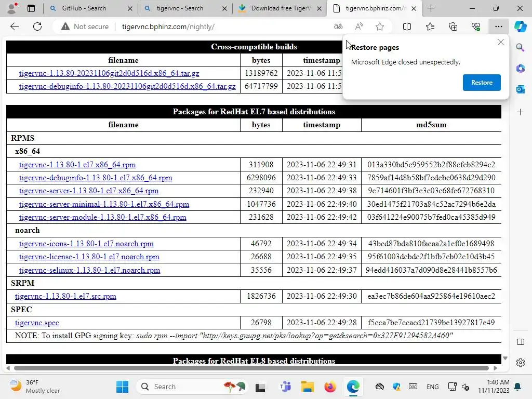Open the Task View taskbar icon
The width and height of the screenshot is (532, 399).
pos(260,387)
